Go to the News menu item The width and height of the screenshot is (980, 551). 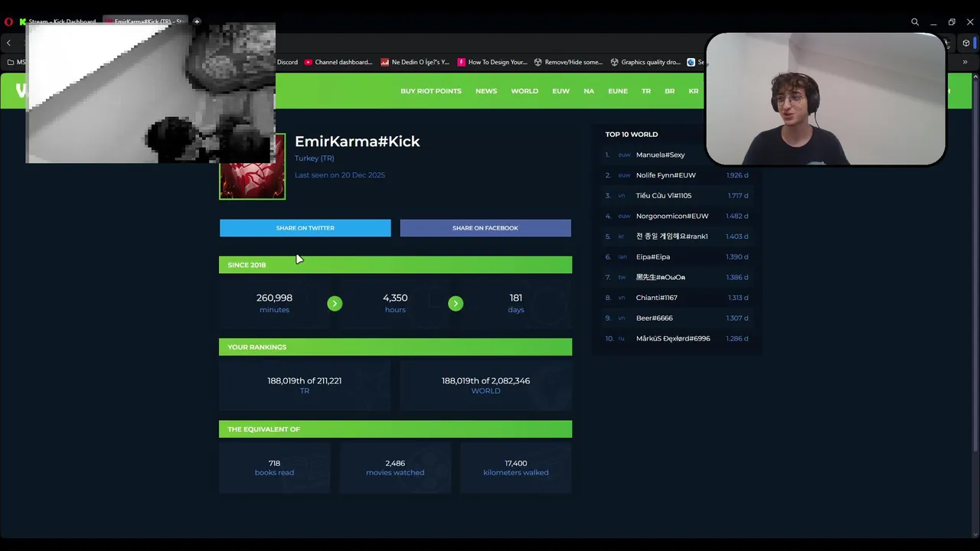pos(486,91)
